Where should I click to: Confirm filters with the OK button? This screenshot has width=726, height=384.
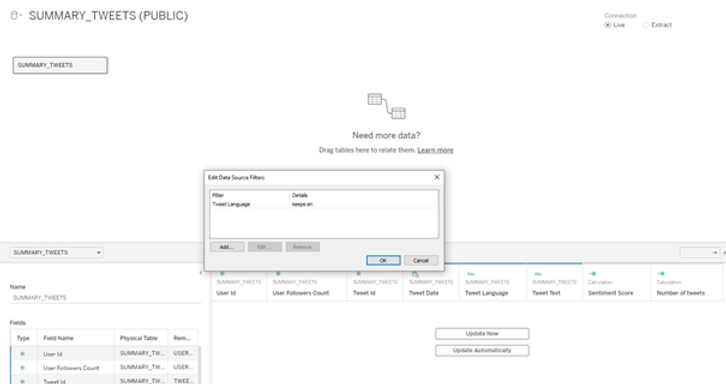click(x=383, y=260)
